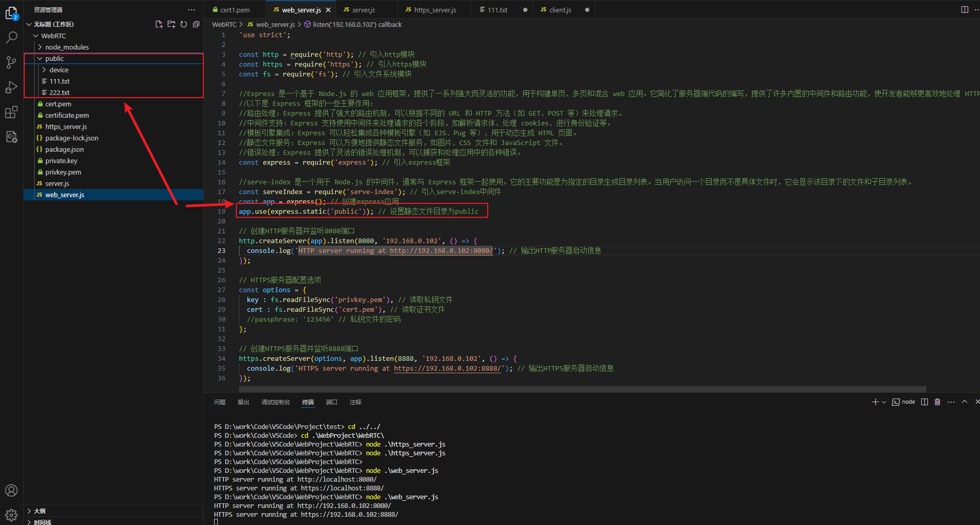The height and width of the screenshot is (525, 980).
Task: Split the terminal panel
Action: (924, 402)
